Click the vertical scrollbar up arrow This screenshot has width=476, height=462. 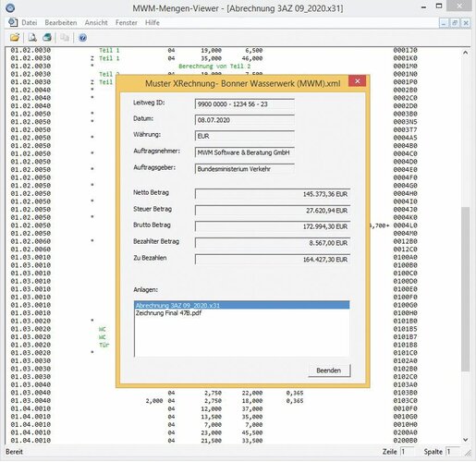pos(465,53)
